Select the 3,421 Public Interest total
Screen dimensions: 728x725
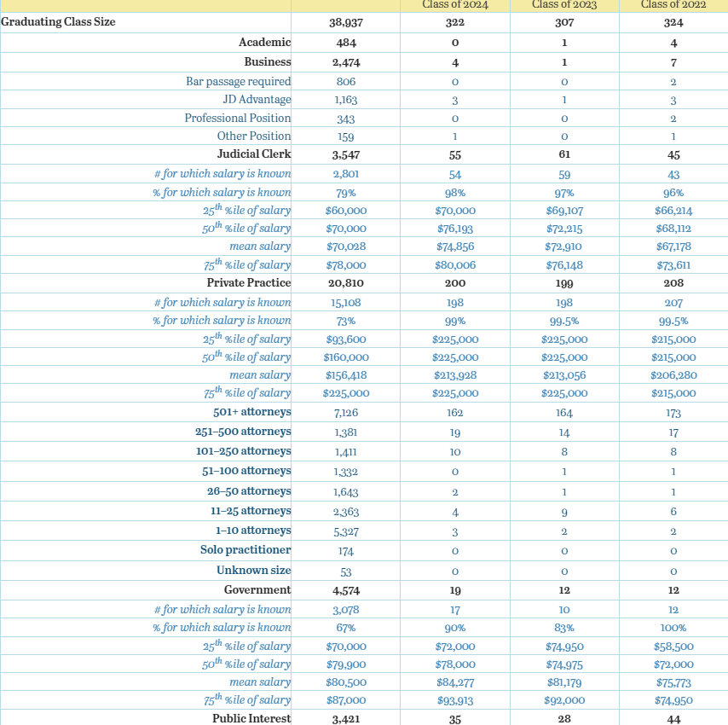[346, 719]
